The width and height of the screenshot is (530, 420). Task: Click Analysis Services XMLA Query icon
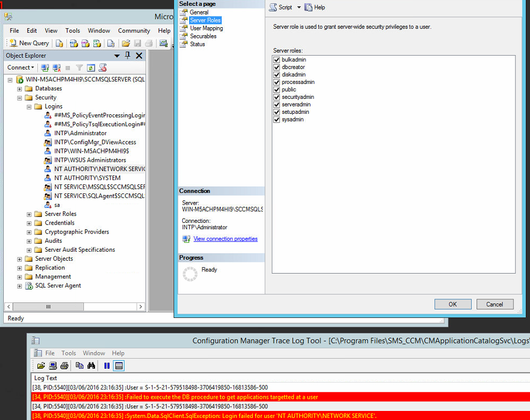(97, 43)
